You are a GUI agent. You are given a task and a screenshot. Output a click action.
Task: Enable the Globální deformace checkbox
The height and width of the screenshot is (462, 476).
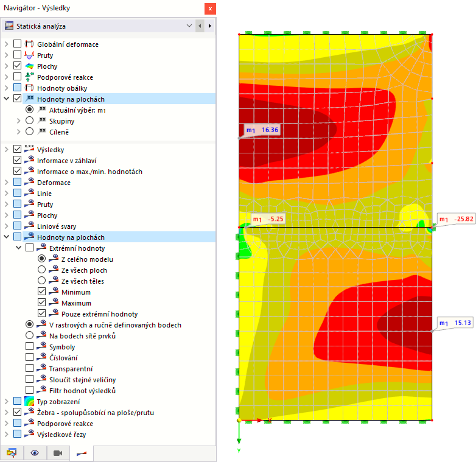click(17, 44)
